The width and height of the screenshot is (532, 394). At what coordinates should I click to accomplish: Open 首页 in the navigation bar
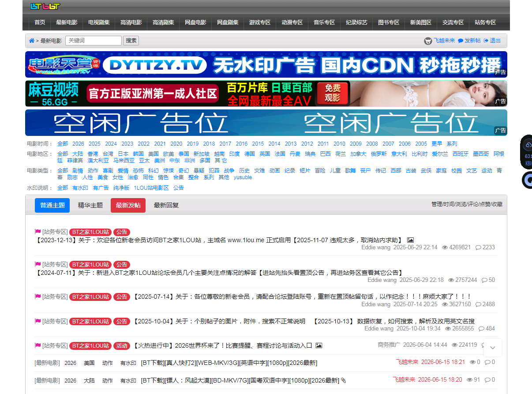pos(40,23)
